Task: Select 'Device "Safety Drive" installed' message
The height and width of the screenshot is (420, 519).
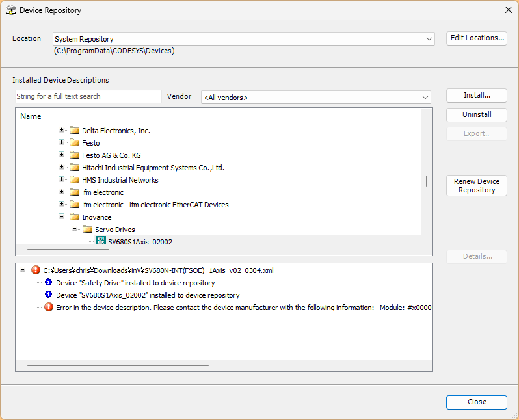Action: pyautogui.click(x=135, y=283)
